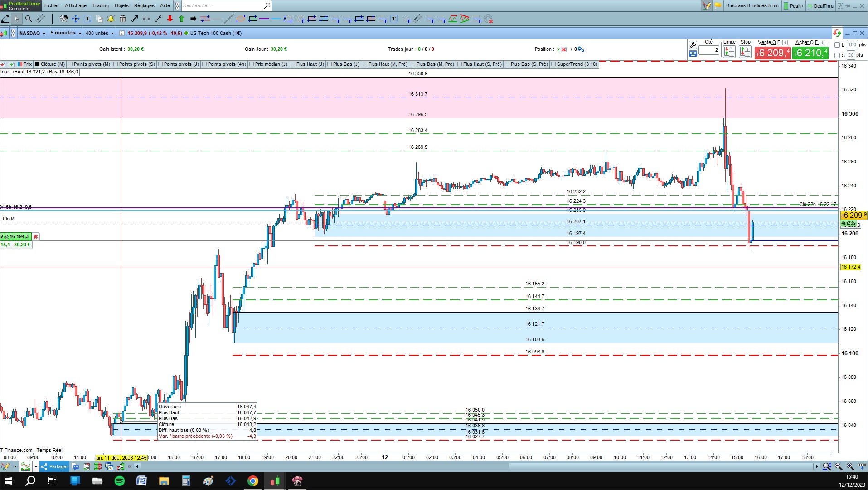Viewport: 868px width, 490px height.
Task: Collapse bottom toolbar with double chevron
Action: [x=130, y=466]
